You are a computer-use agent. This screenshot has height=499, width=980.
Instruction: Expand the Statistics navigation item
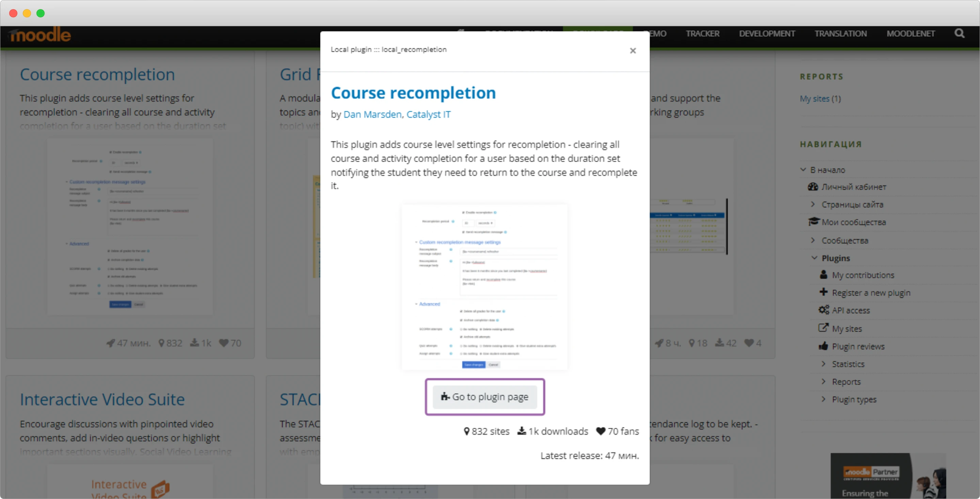point(824,364)
